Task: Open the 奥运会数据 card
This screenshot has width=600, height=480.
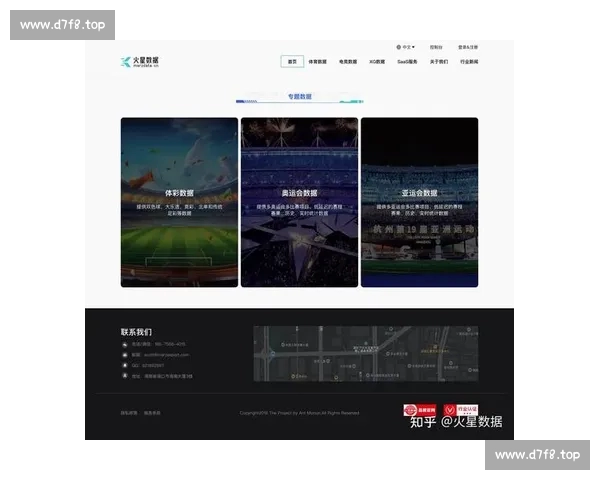Action: 300,202
